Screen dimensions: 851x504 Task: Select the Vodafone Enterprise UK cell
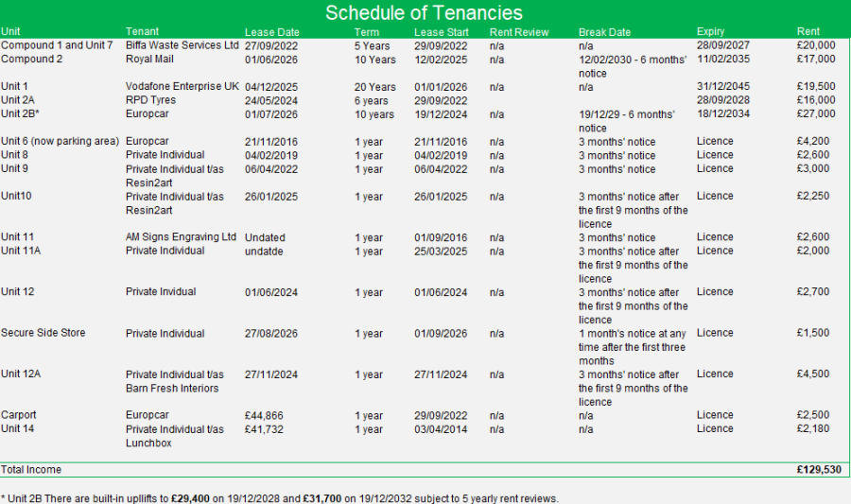click(182, 86)
